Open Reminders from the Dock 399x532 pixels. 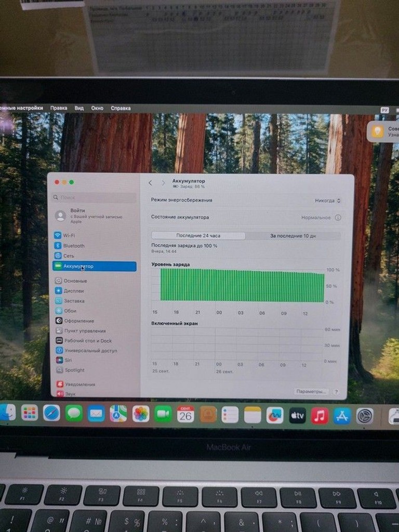pyautogui.click(x=230, y=415)
